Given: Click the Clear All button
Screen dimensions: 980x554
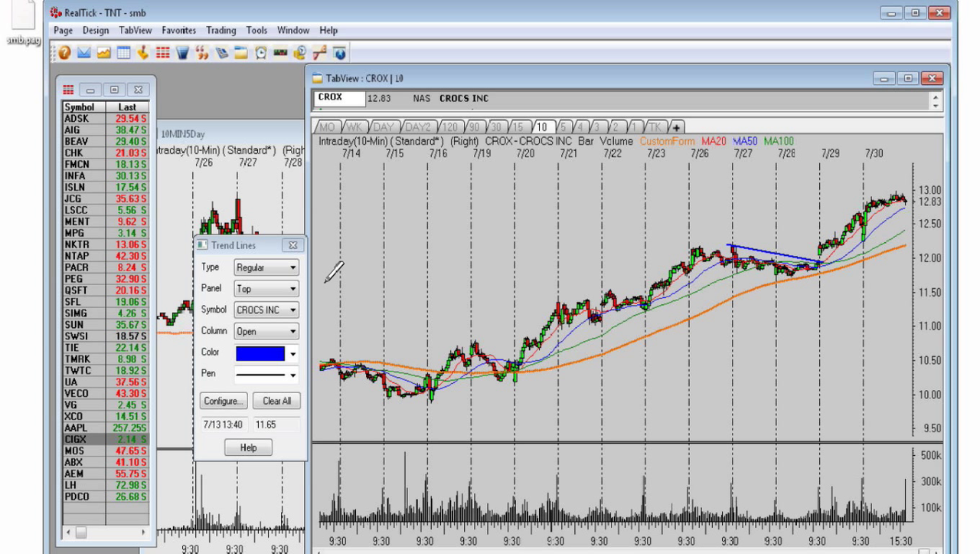Looking at the screenshot, I should [x=276, y=401].
